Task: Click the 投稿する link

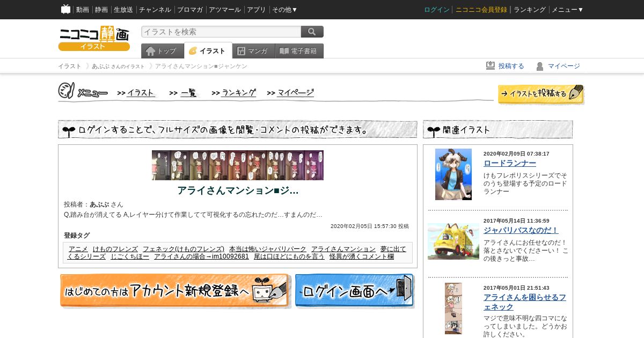Action: click(x=511, y=66)
